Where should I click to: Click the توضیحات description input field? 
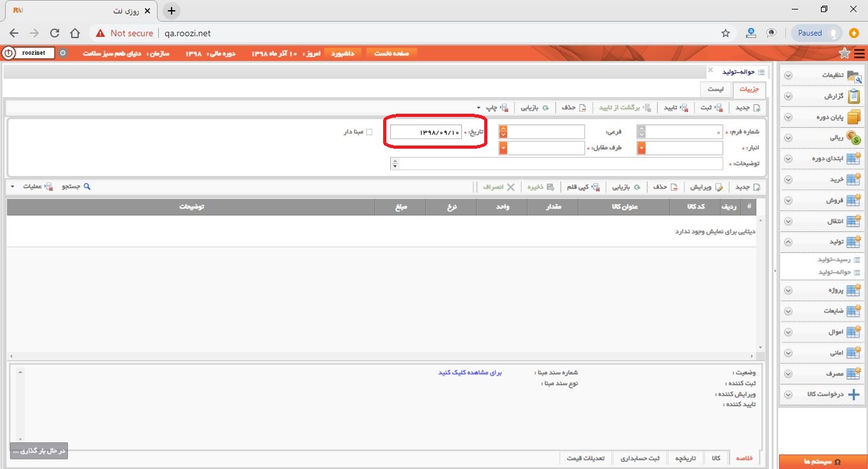coord(560,163)
